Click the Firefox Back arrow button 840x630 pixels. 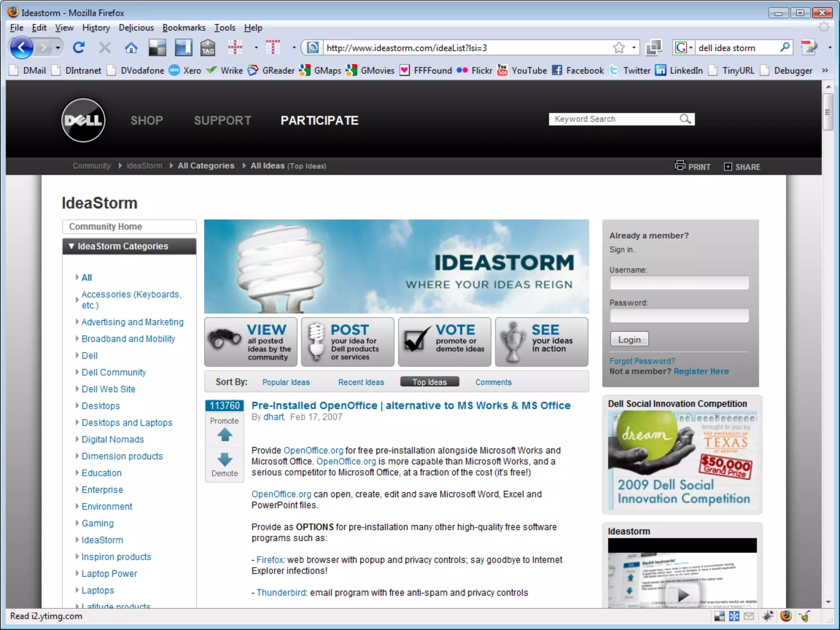(x=21, y=48)
